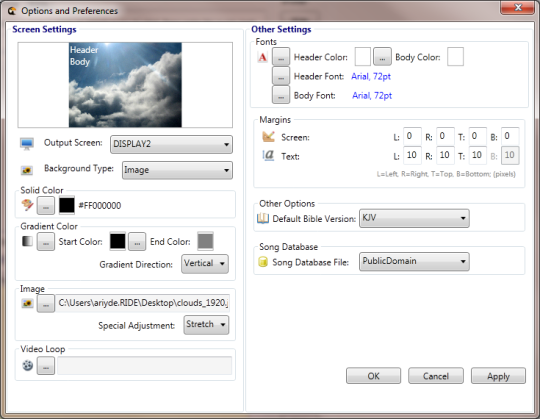This screenshot has width=540, height=419.
Task: Click the paint palette icon under Solid Color
Action: 27,205
